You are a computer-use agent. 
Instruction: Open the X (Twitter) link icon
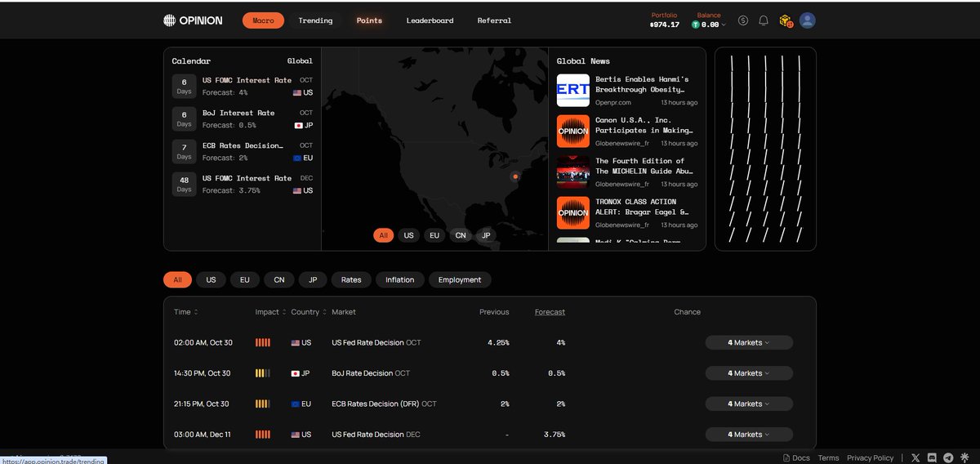pos(915,458)
